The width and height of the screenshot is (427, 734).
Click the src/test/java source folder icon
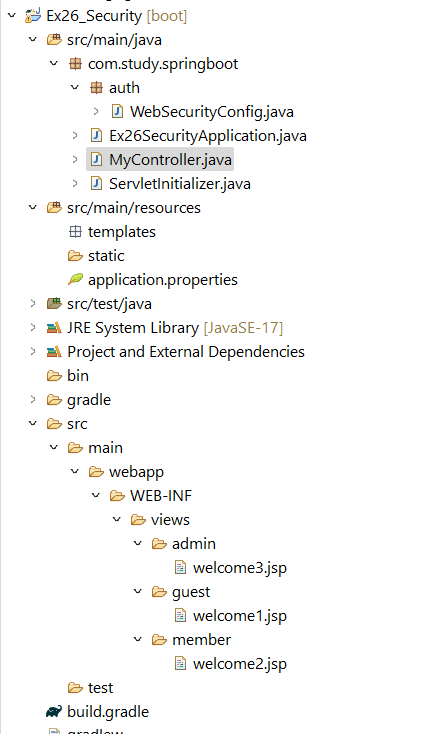click(x=54, y=303)
